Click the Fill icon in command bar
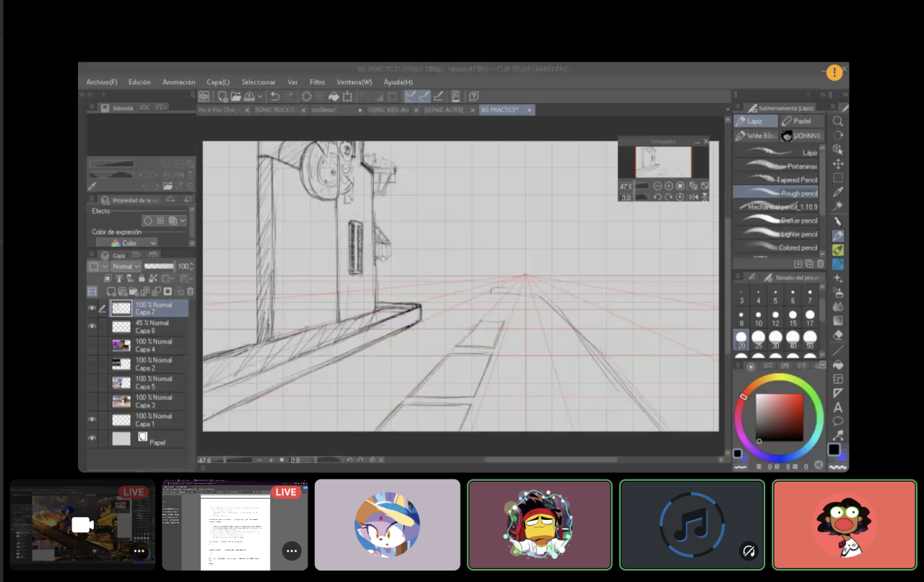The height and width of the screenshot is (582, 924). [x=334, y=96]
